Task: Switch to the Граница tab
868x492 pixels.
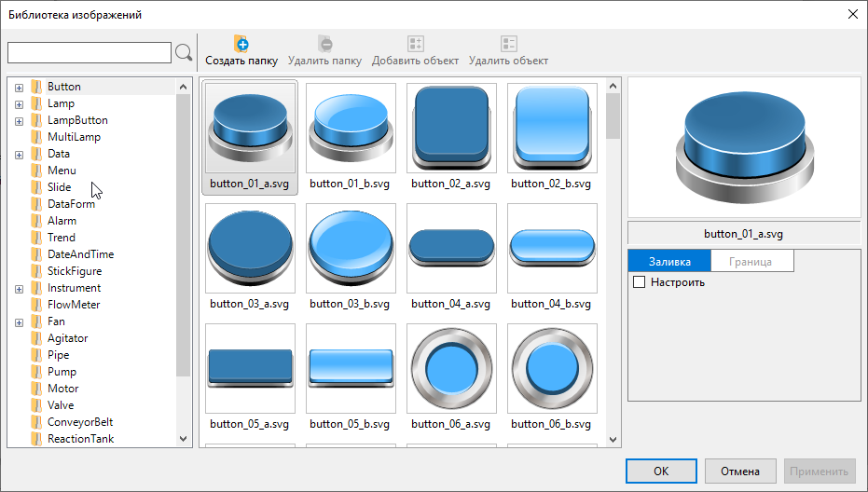Action: tap(751, 261)
